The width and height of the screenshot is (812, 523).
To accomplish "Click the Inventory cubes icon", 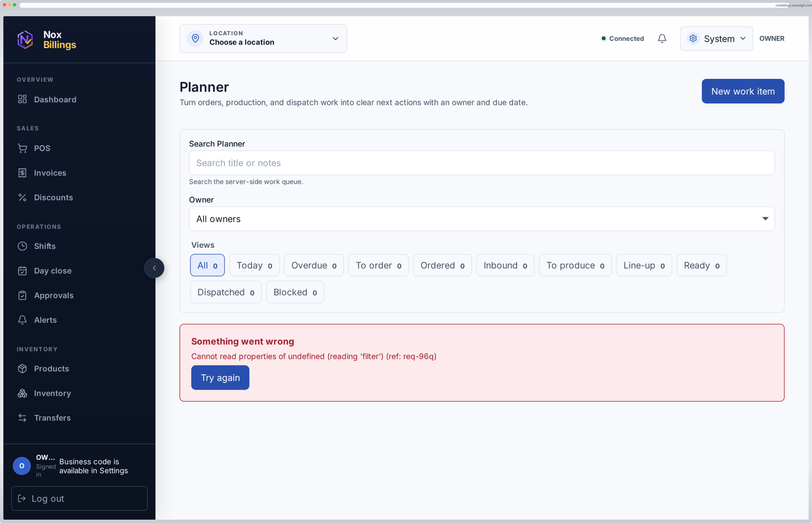I will (22, 393).
